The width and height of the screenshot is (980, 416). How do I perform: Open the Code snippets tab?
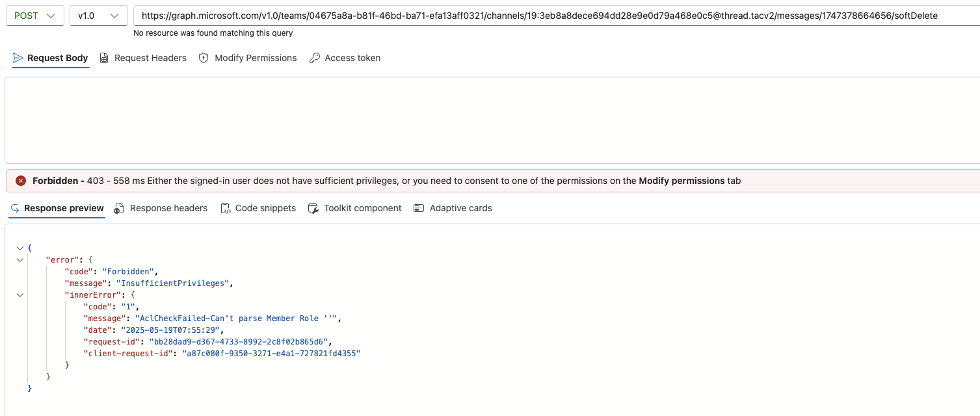(x=265, y=208)
